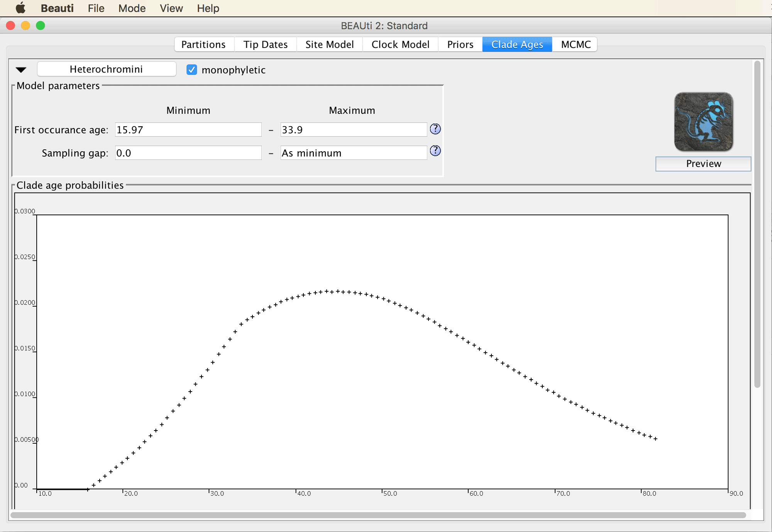
Task: Open the View menu
Action: [x=171, y=8]
